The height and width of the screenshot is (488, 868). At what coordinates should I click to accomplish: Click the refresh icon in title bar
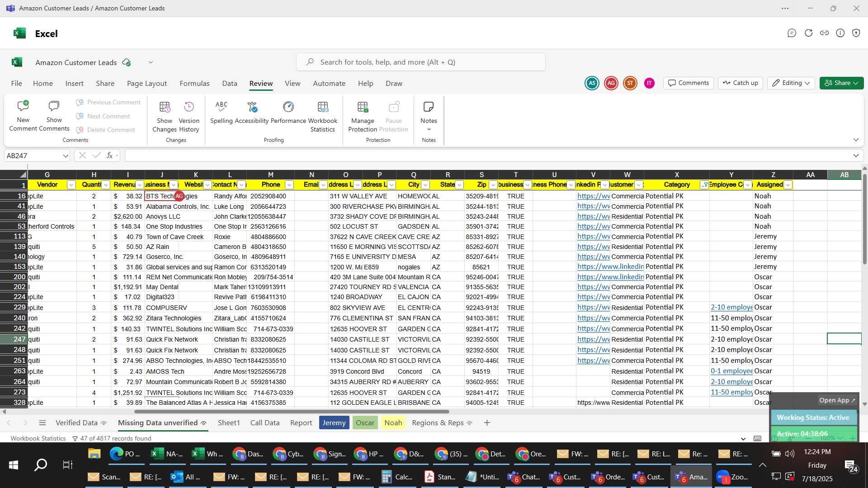point(809,33)
